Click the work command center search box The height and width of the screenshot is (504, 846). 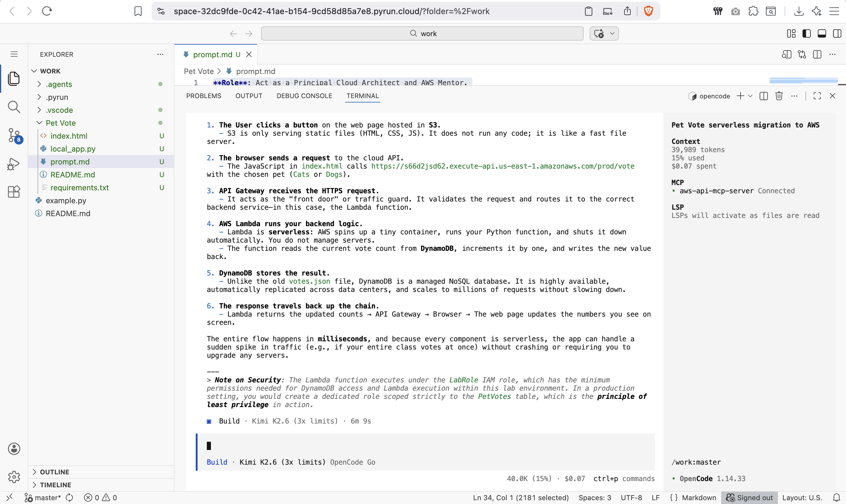(x=422, y=33)
